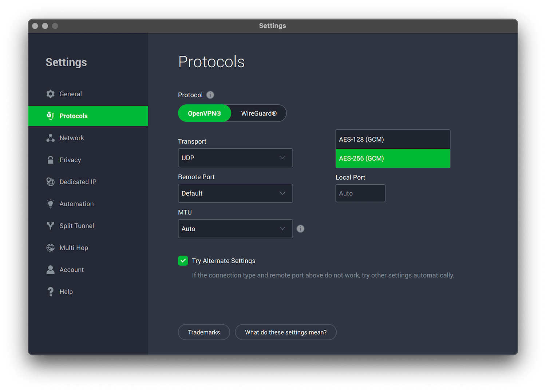The width and height of the screenshot is (546, 392).
Task: Click the Protocols plug icon
Action: click(51, 116)
